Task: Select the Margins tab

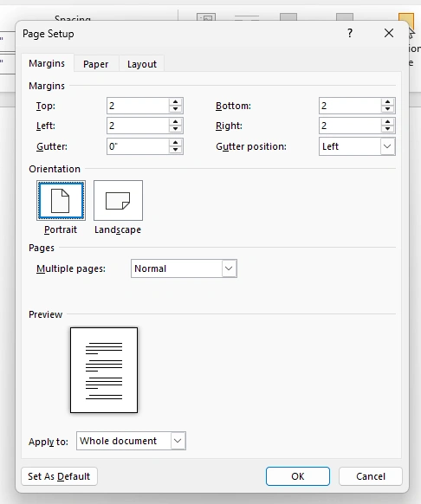Action: point(47,63)
